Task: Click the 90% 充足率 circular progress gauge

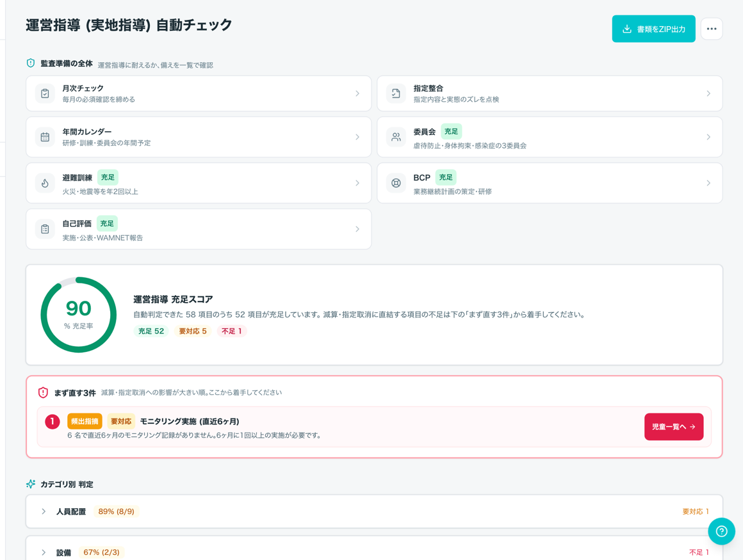Action: [x=79, y=315]
